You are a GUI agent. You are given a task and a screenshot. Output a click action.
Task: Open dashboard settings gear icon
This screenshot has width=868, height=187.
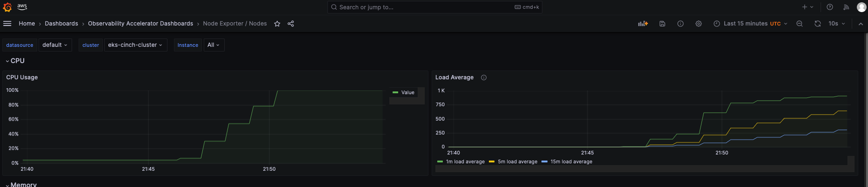coord(699,24)
